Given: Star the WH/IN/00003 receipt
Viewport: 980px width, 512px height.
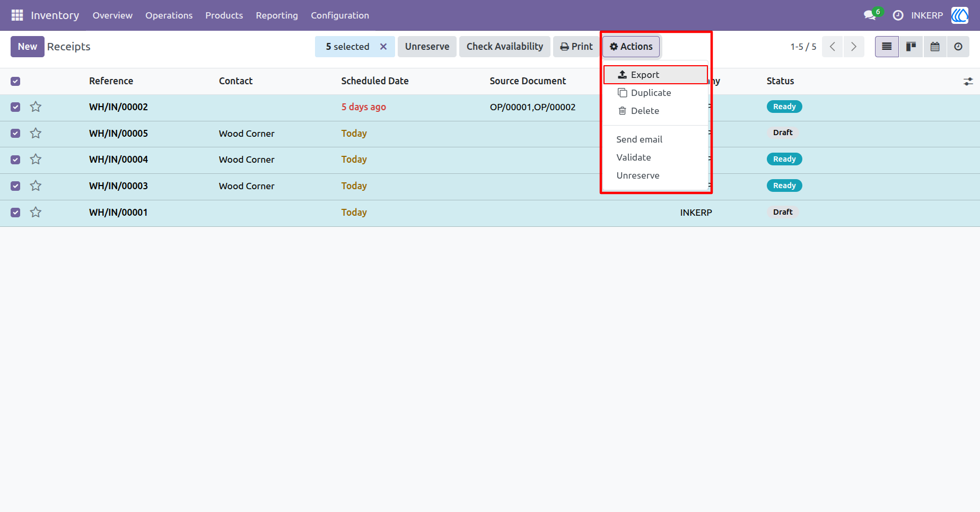Looking at the screenshot, I should 36,186.
